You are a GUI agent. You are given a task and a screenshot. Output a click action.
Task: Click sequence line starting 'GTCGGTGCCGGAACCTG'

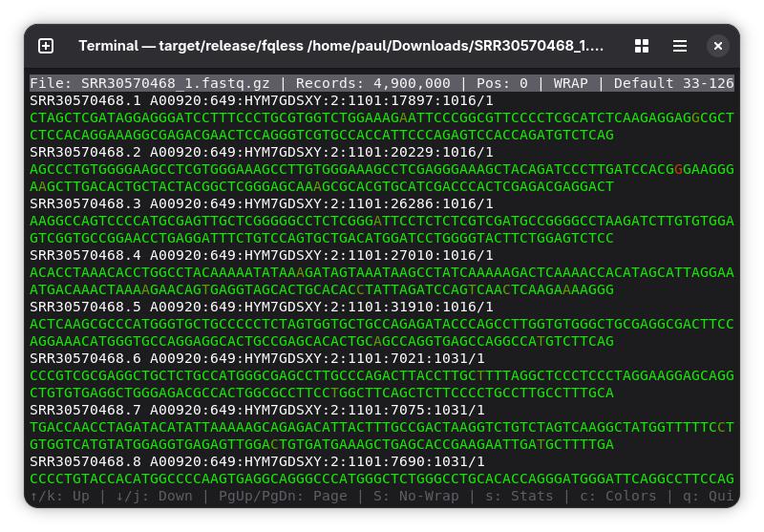pyautogui.click(x=322, y=238)
